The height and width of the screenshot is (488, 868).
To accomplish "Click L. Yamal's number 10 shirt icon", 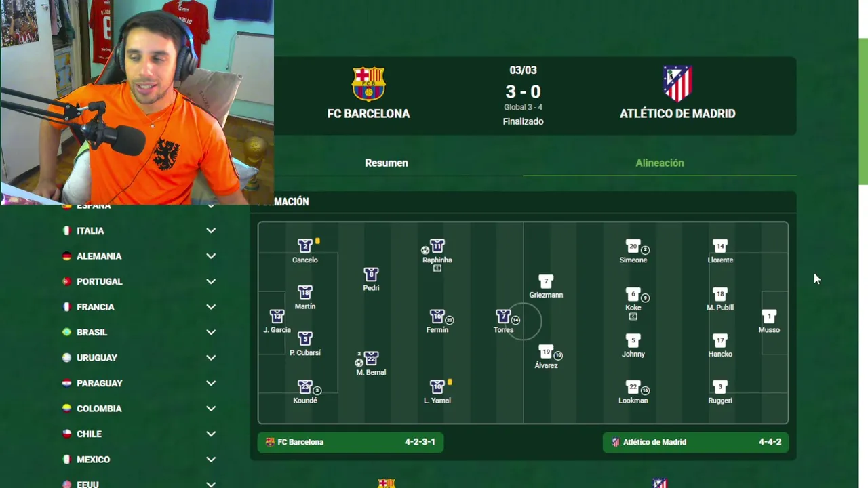I will pyautogui.click(x=437, y=386).
